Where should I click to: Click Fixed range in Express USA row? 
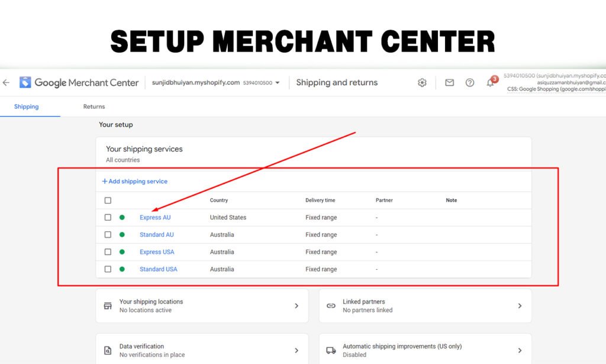click(x=321, y=252)
